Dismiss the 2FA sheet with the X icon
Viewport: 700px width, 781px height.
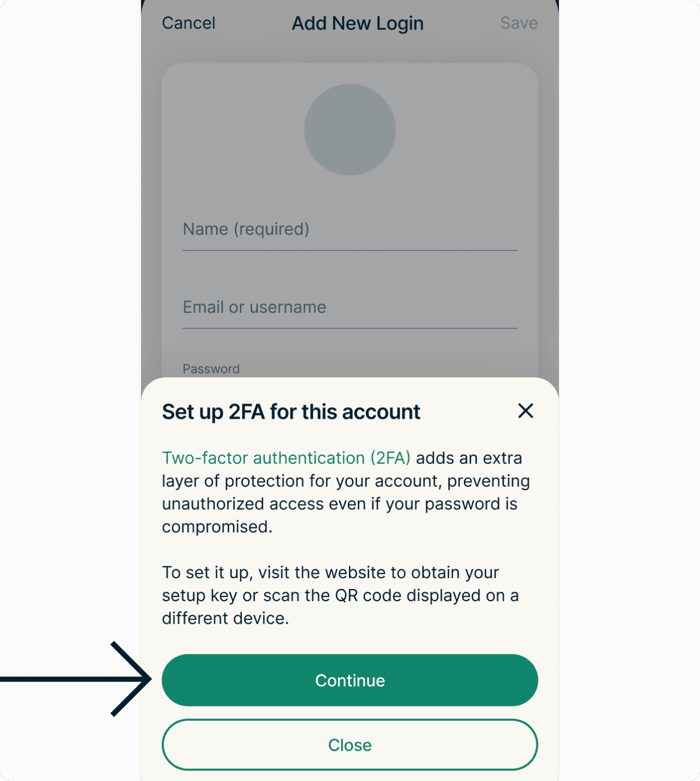click(x=526, y=411)
